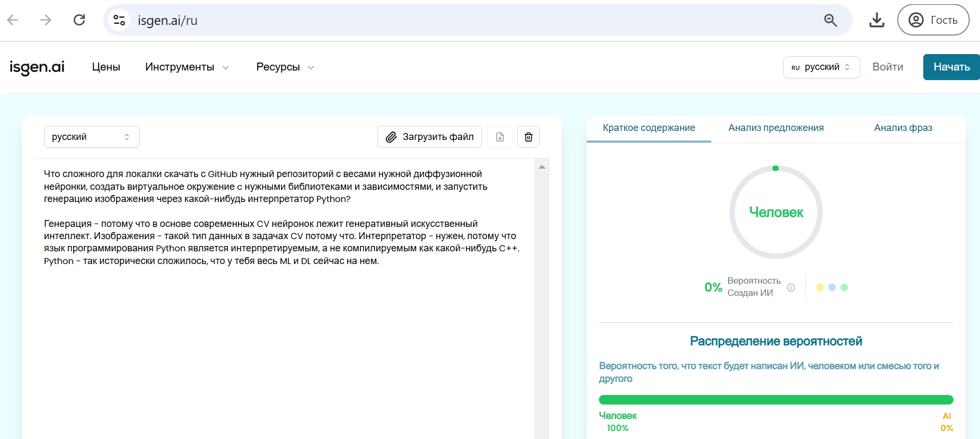Delete text with the trash icon
Screen dimensions: 980x439
coord(528,137)
